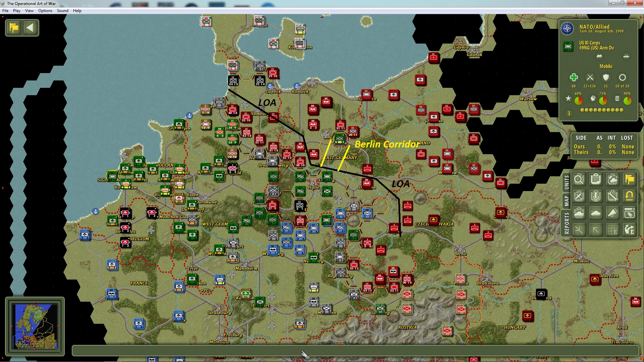Open the clipboard situation briefing report
This screenshot has width=644, height=362.
(x=596, y=180)
